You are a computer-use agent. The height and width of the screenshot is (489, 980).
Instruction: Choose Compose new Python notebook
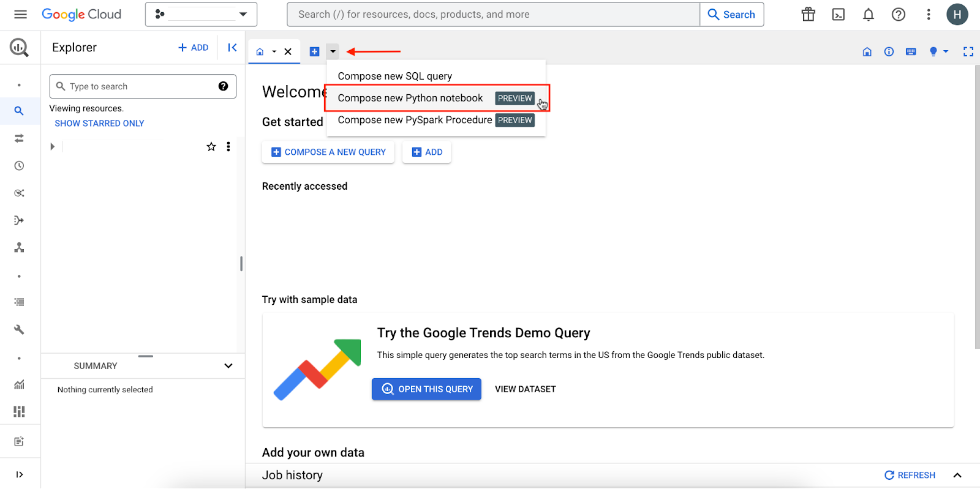click(436, 98)
